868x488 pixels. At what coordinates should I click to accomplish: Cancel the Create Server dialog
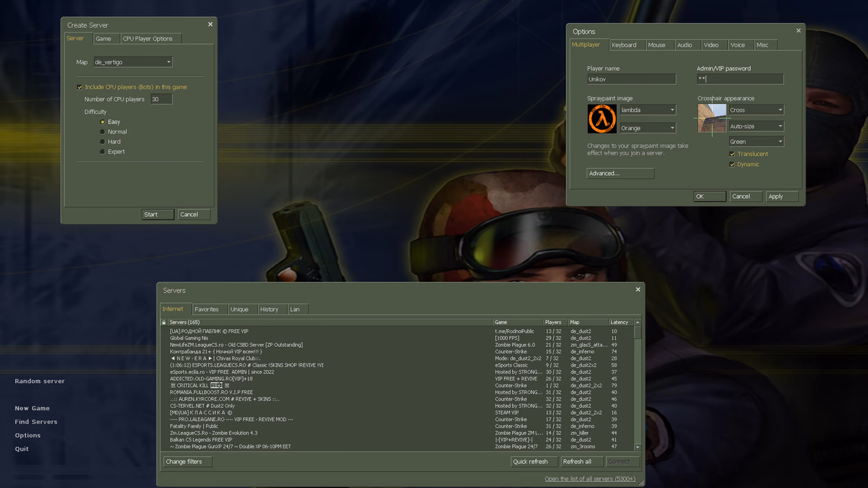(194, 214)
